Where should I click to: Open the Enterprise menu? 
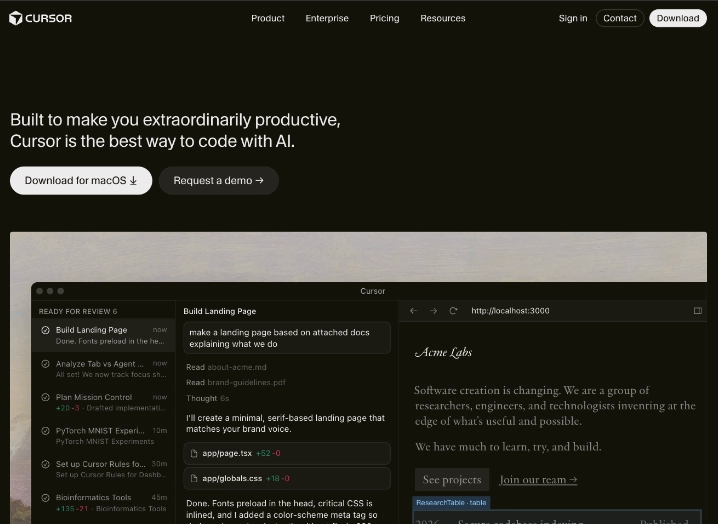(x=327, y=18)
